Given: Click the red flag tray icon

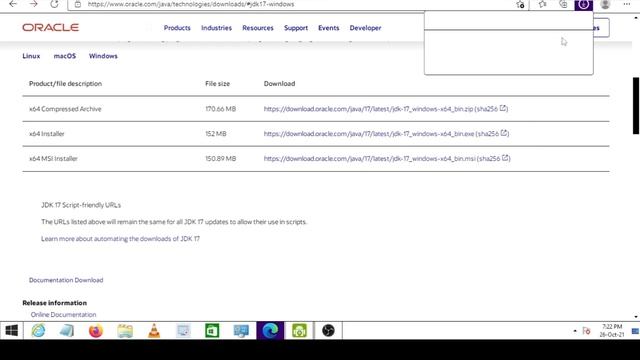Looking at the screenshot, I should click(587, 331).
